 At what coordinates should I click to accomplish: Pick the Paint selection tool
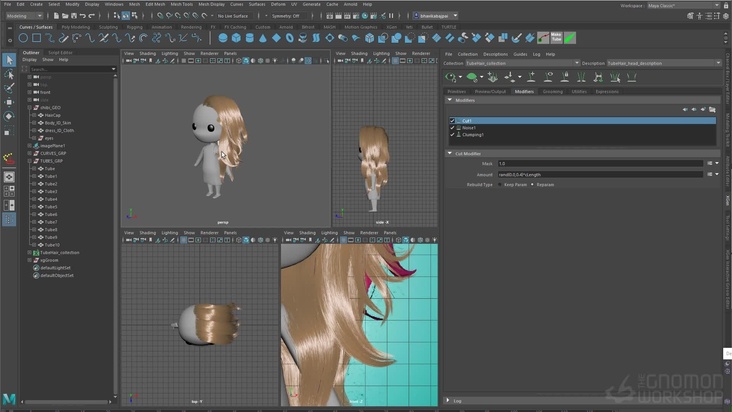9,88
